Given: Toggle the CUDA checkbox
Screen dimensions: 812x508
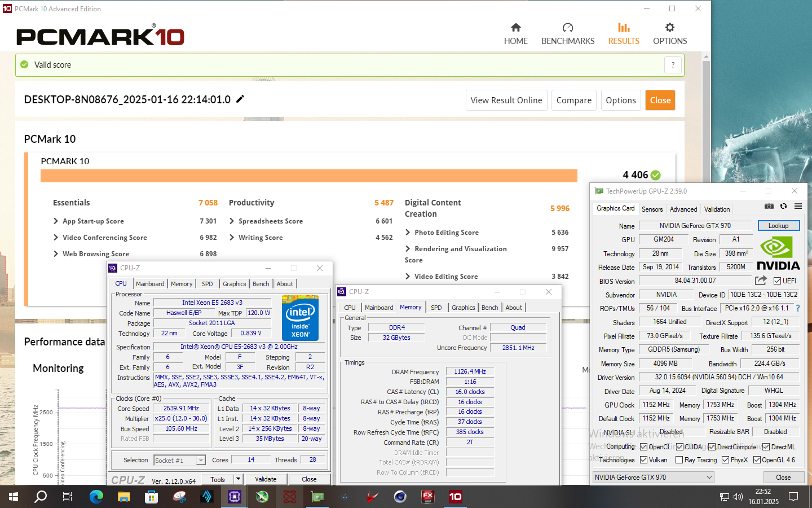Looking at the screenshot, I should [x=680, y=446].
